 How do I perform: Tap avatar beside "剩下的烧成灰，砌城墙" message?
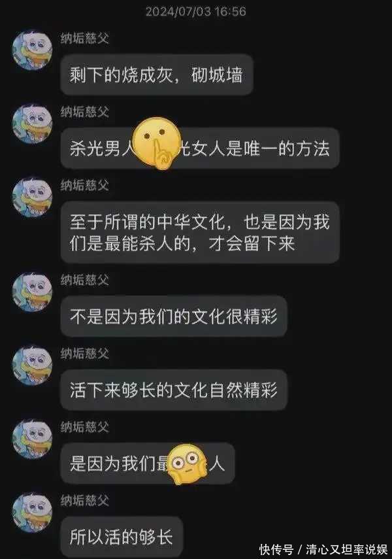click(33, 50)
